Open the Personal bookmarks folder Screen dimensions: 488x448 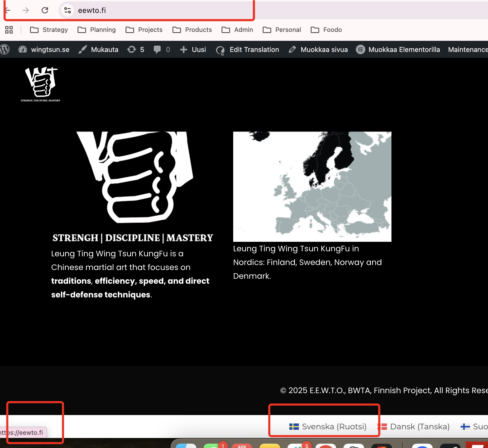point(282,30)
